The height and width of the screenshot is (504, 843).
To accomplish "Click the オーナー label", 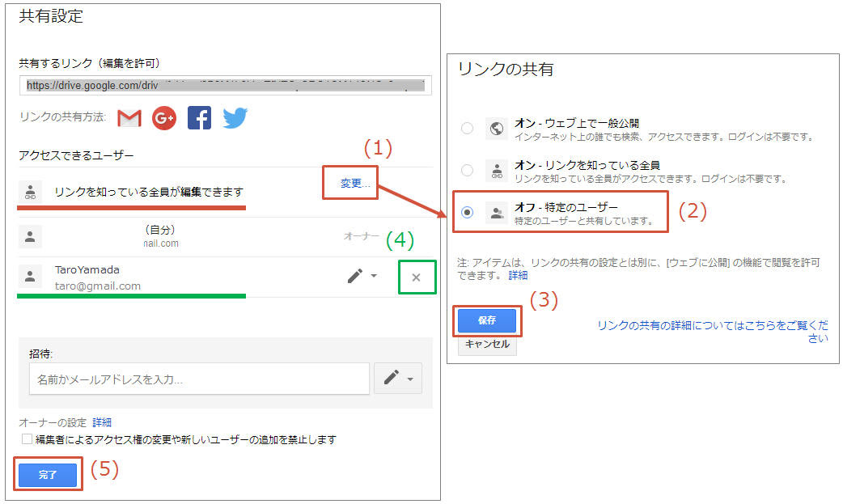I will 362,235.
